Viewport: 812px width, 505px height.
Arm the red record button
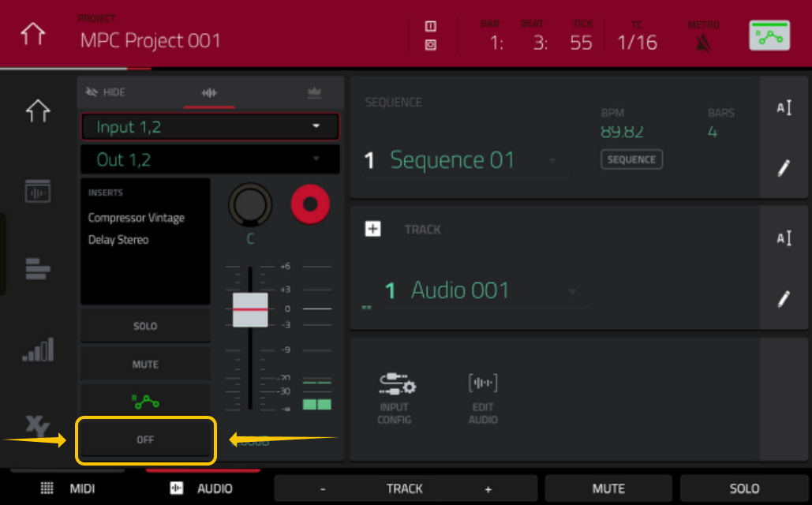pyautogui.click(x=310, y=204)
